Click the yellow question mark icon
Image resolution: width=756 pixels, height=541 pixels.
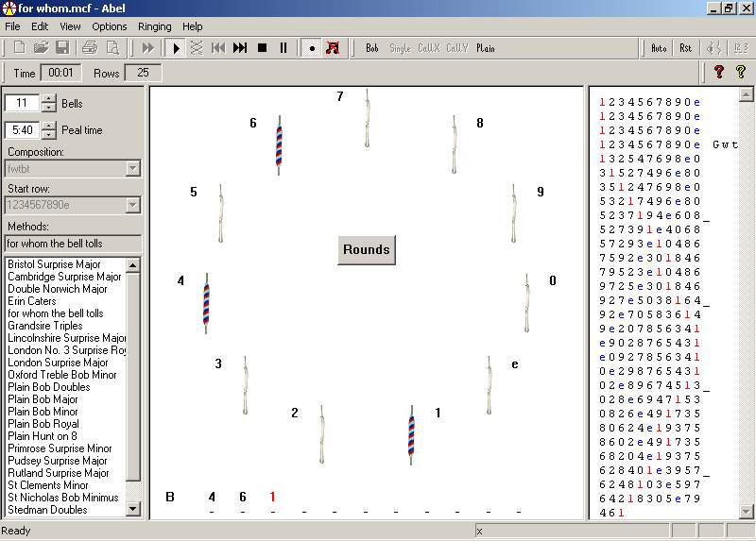point(741,72)
